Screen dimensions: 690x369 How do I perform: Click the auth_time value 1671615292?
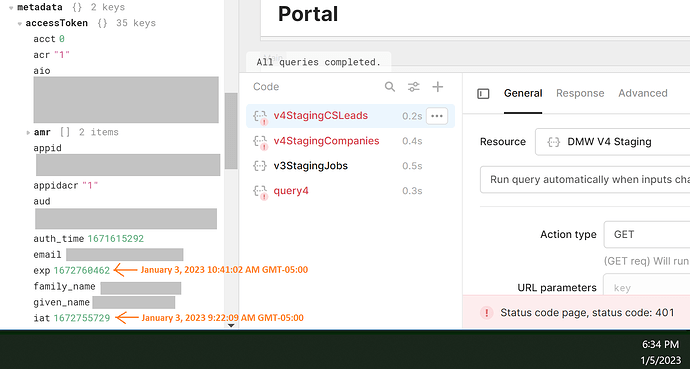(115, 239)
